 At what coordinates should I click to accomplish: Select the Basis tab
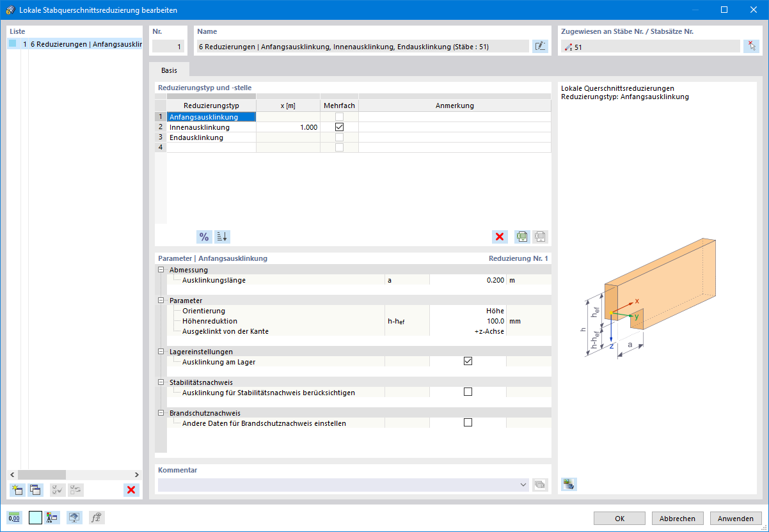pyautogui.click(x=170, y=70)
